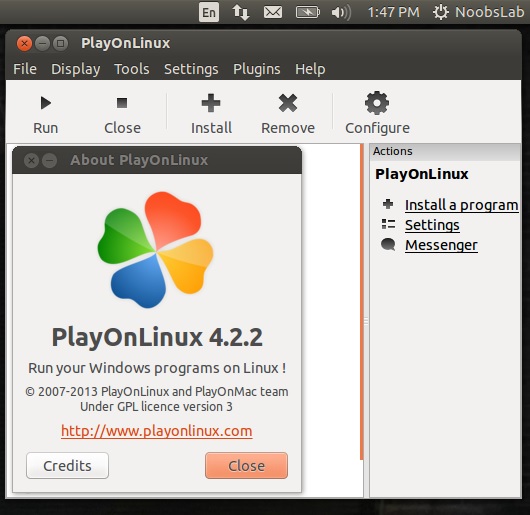Open the File menu
The image size is (530, 515).
[x=25, y=69]
